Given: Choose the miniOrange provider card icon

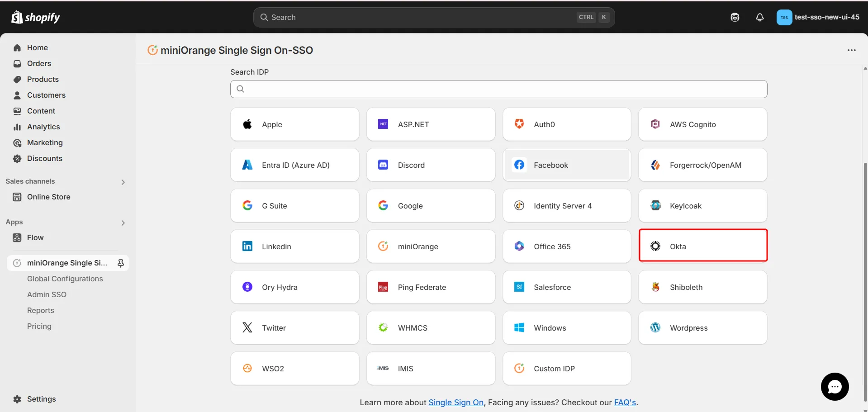Looking at the screenshot, I should point(383,246).
